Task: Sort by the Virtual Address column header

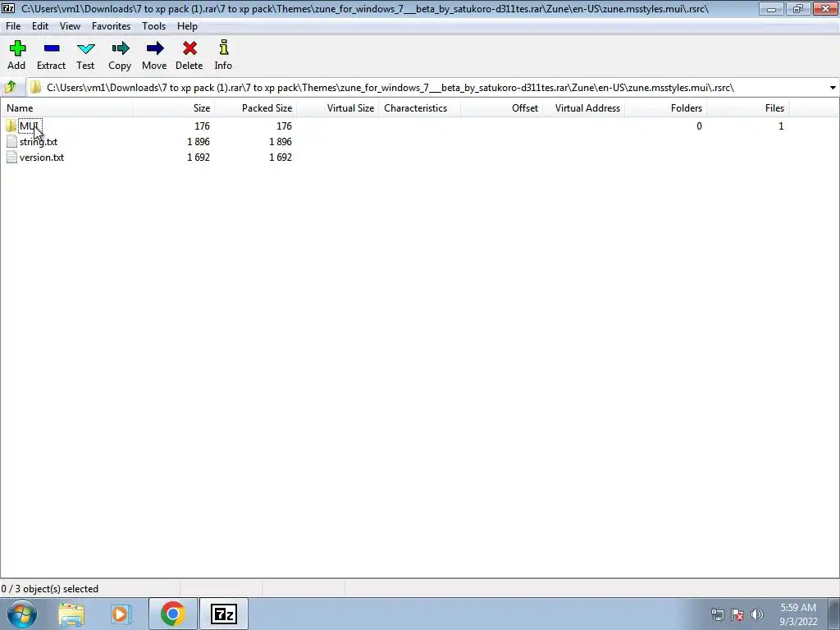Action: [x=583, y=107]
